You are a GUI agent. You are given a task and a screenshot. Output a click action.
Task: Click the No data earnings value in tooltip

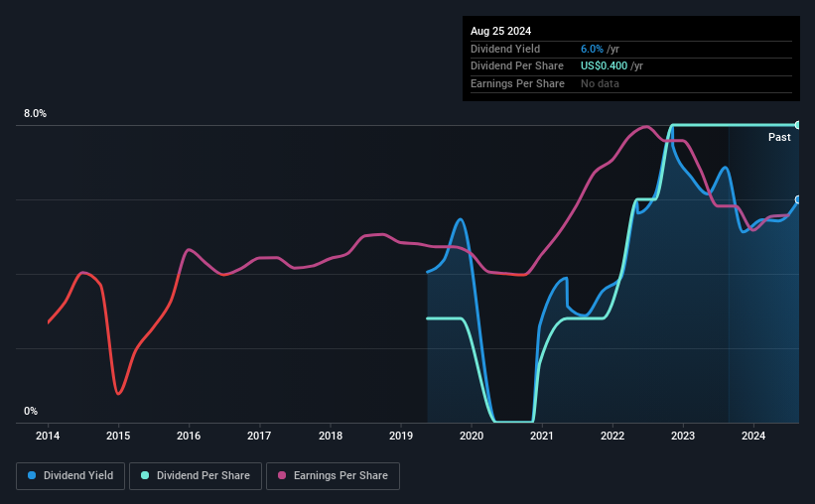pyautogui.click(x=600, y=83)
